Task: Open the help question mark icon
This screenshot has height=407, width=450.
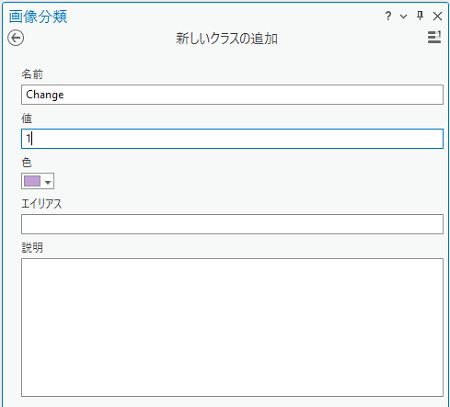Action: click(388, 16)
